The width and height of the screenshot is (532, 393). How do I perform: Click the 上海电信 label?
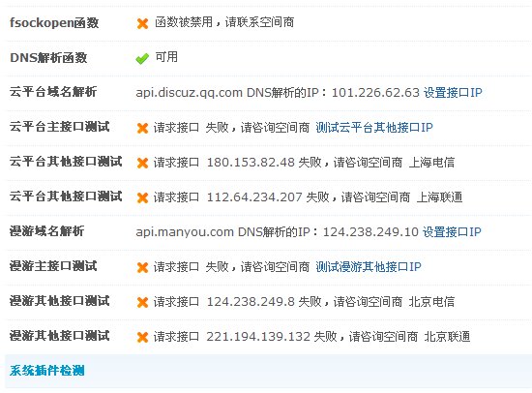pyautogui.click(x=432, y=163)
